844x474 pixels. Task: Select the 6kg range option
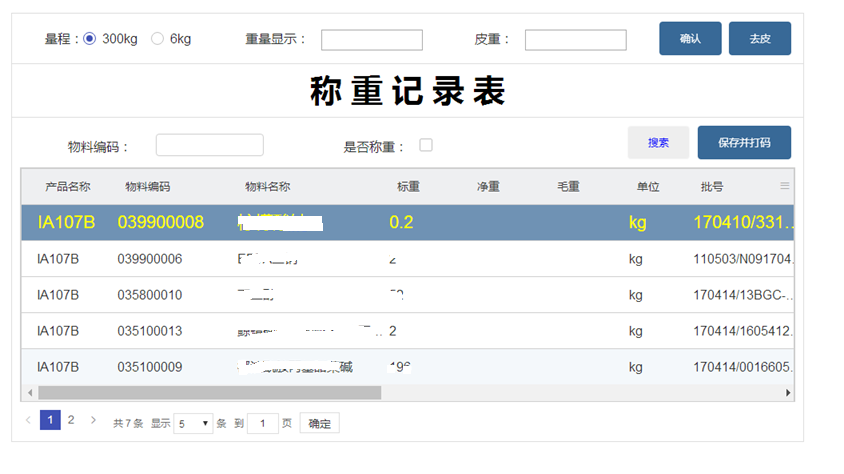tap(157, 39)
